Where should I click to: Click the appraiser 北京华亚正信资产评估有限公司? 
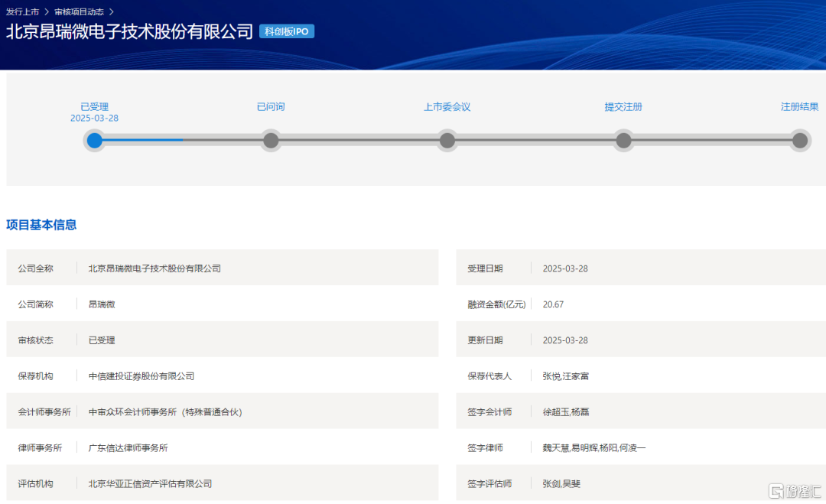[150, 483]
